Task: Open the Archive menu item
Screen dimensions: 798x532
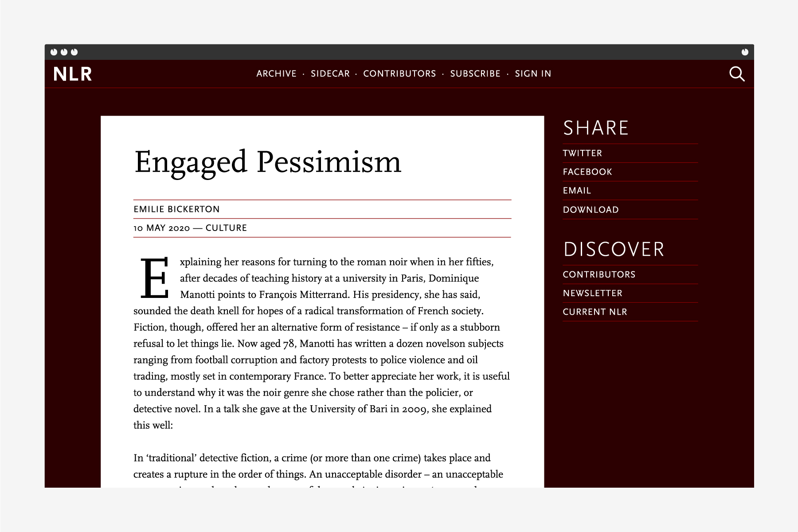Action: tap(276, 74)
